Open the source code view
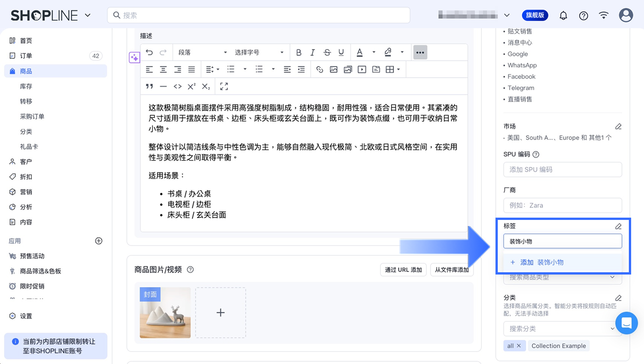The image size is (644, 364). coord(177,86)
